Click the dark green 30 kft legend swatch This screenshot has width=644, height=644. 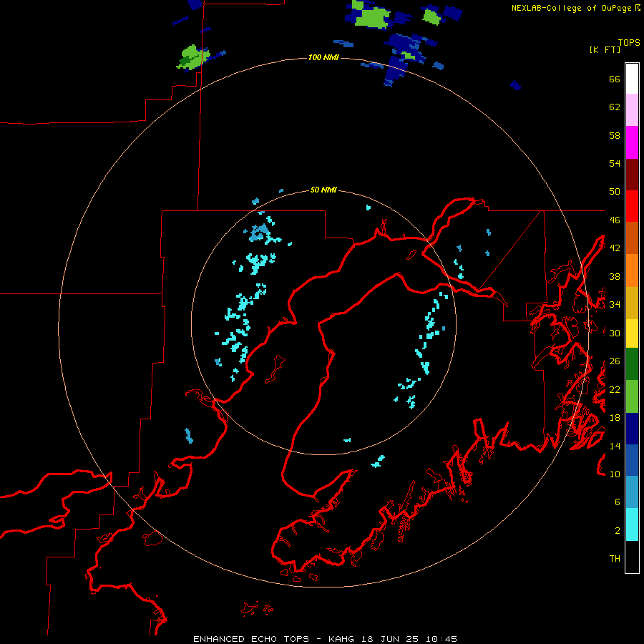tap(632, 364)
